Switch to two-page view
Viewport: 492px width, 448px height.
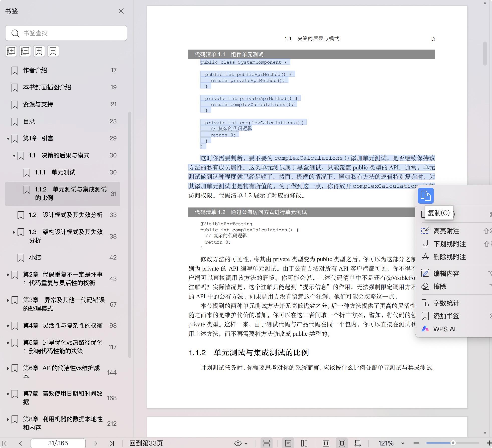pyautogui.click(x=304, y=443)
